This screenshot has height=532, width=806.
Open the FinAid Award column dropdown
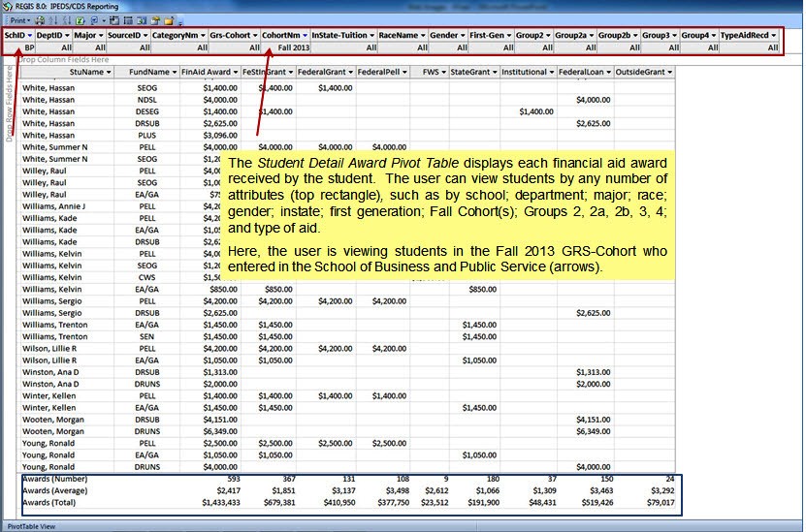tap(236, 72)
